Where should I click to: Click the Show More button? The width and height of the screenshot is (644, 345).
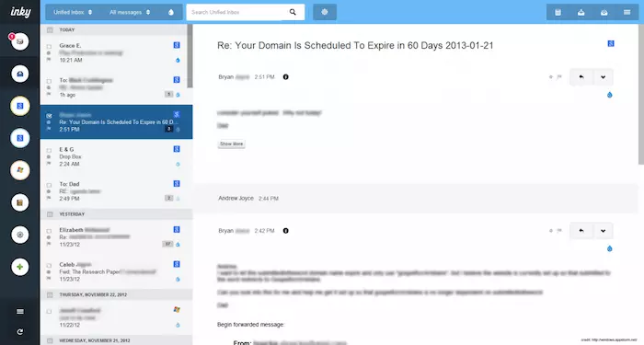coord(232,144)
